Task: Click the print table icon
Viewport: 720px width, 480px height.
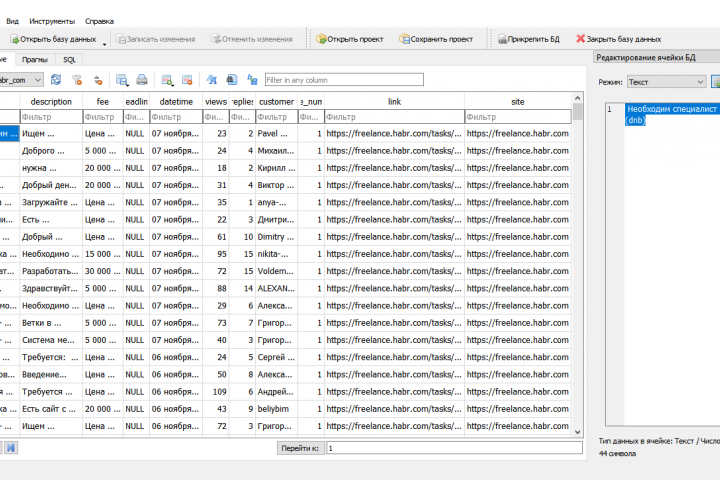Action: [142, 79]
